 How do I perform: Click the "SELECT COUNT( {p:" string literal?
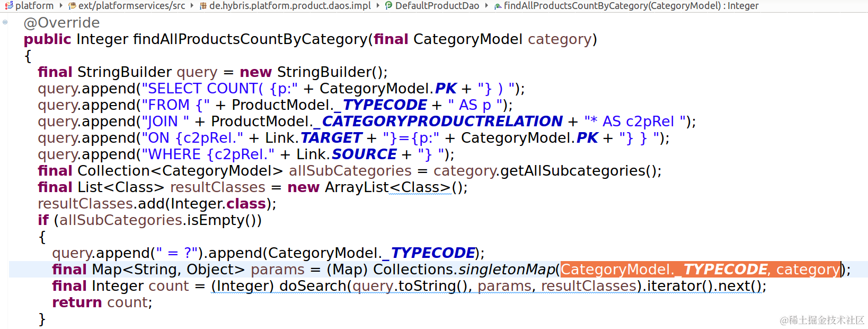pyautogui.click(x=220, y=89)
